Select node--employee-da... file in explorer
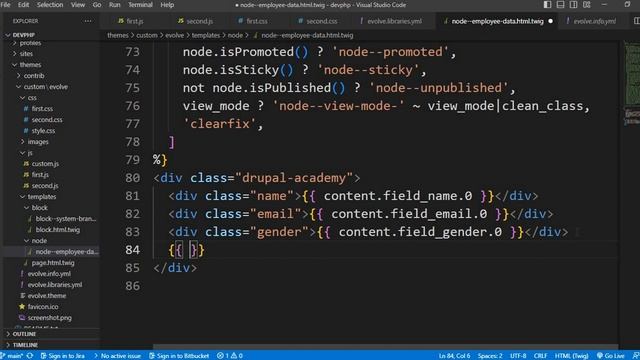Image resolution: width=640 pixels, height=360 pixels. coord(67,252)
